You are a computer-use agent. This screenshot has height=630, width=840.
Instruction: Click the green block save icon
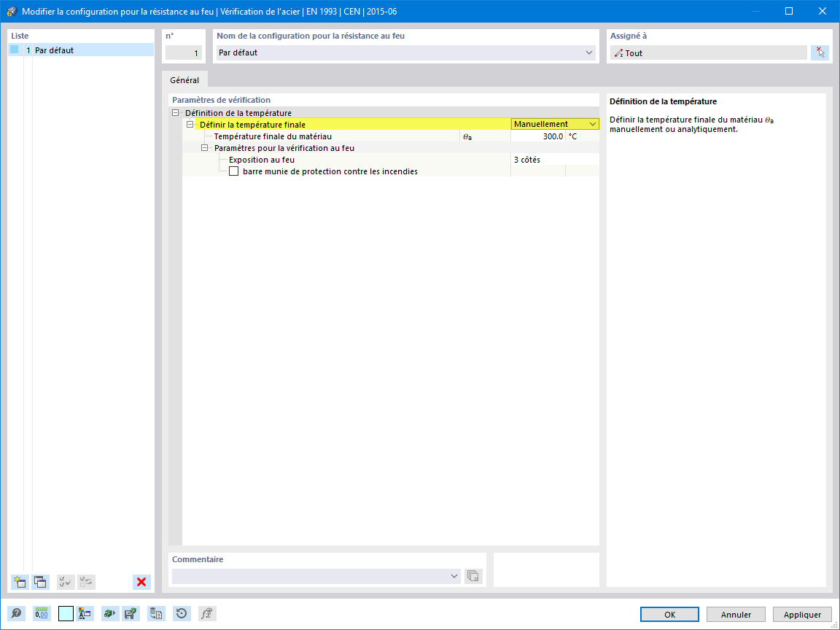(x=131, y=613)
